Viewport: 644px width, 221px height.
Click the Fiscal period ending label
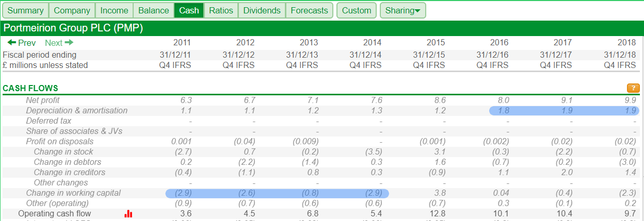[x=40, y=55]
